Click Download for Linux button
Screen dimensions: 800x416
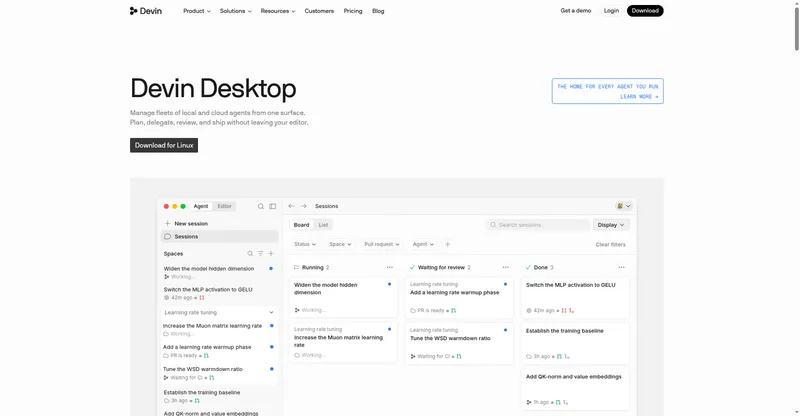pyautogui.click(x=164, y=145)
